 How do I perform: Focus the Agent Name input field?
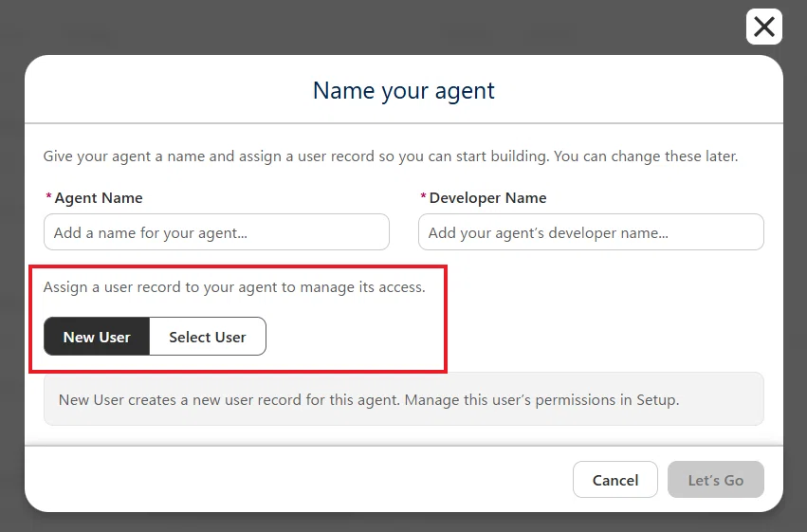(x=216, y=232)
